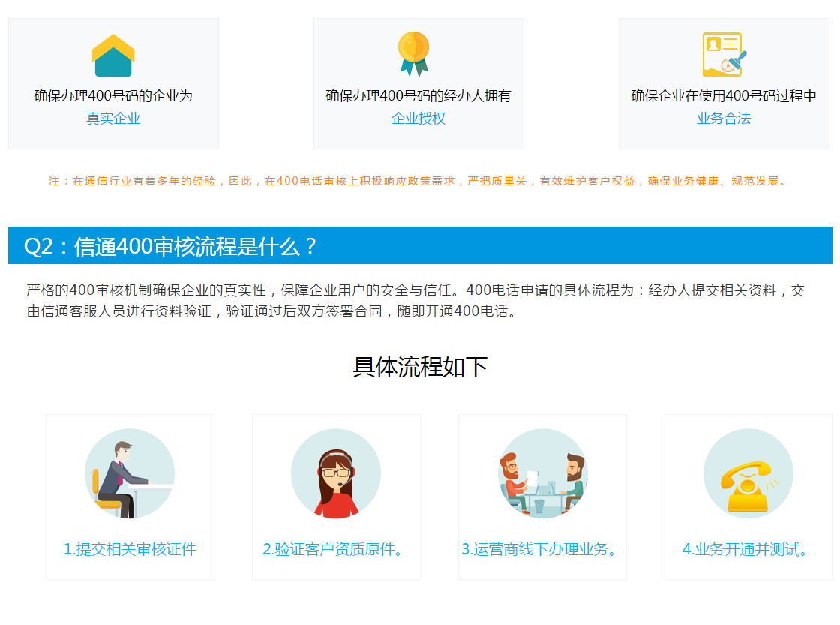Viewport: 840px width, 625px height.
Task: Click the yellow telephone illustration
Action: pyautogui.click(x=748, y=473)
